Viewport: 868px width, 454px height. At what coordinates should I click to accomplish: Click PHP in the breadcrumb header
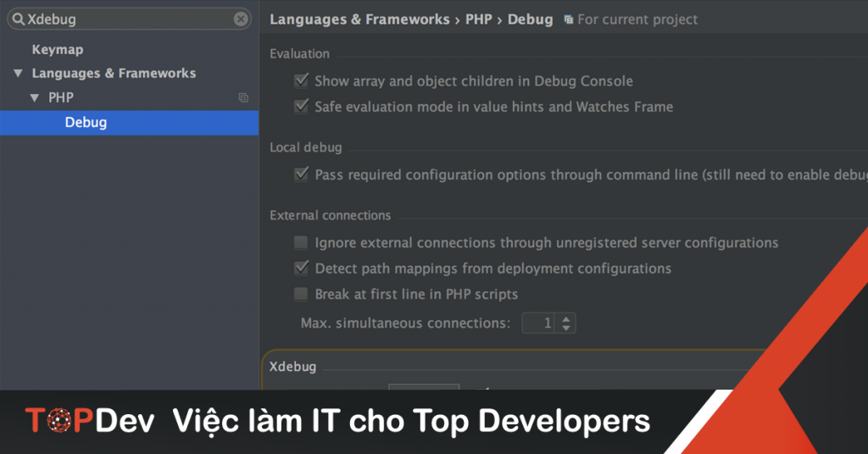point(478,19)
